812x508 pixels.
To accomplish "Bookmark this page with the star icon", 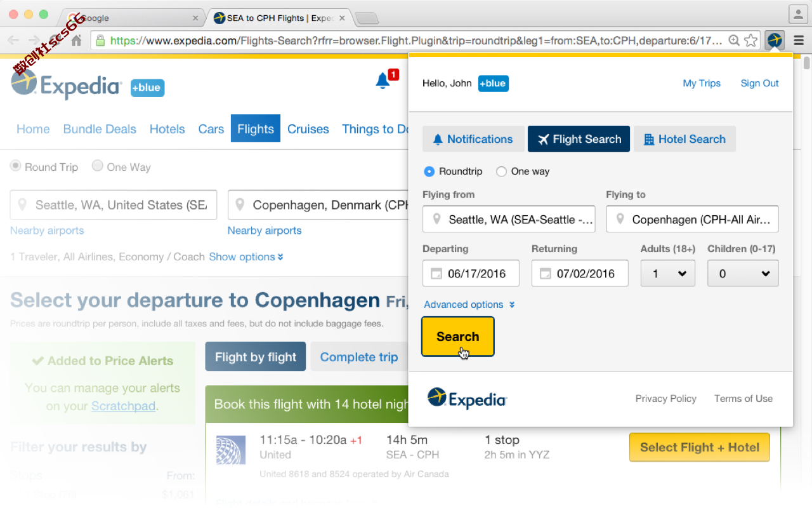I will (x=751, y=41).
